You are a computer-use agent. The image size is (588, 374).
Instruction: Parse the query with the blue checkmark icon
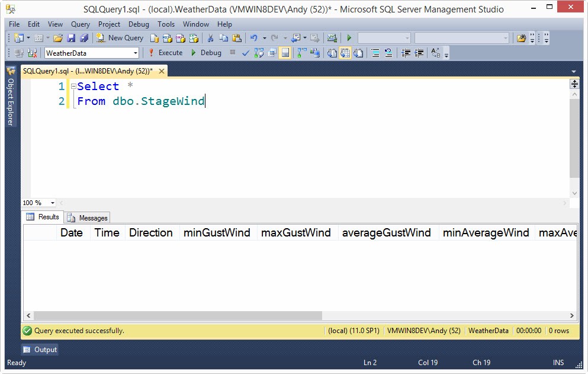(246, 53)
